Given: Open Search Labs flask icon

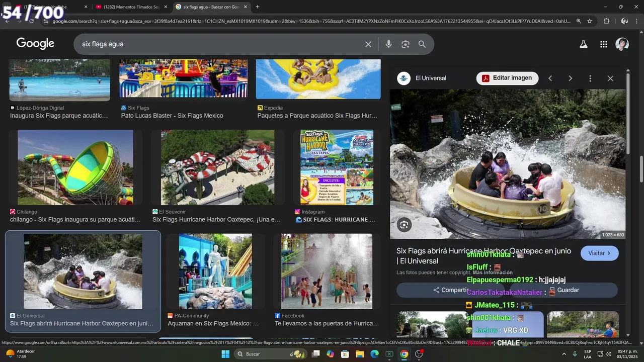Looking at the screenshot, I should coord(584,44).
